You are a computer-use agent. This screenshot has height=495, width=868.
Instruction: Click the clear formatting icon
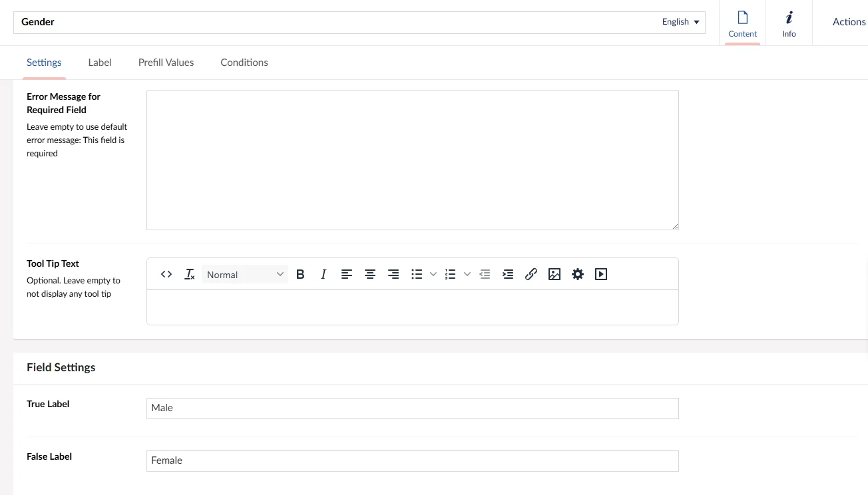190,274
